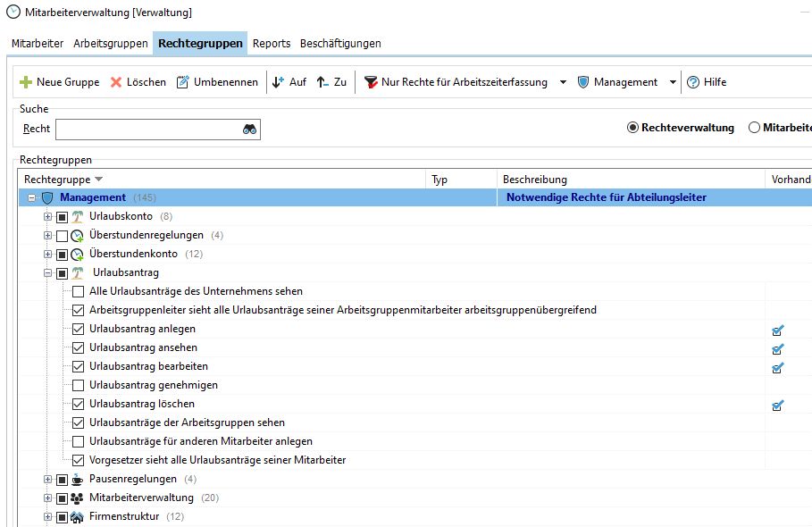Uncheck 'Urlaubsantrag genehmigen'

point(79,385)
